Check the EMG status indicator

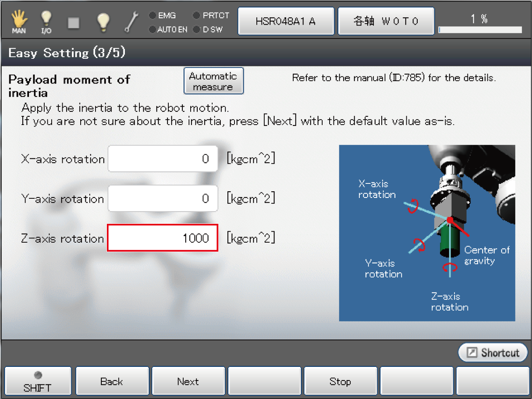point(162,15)
